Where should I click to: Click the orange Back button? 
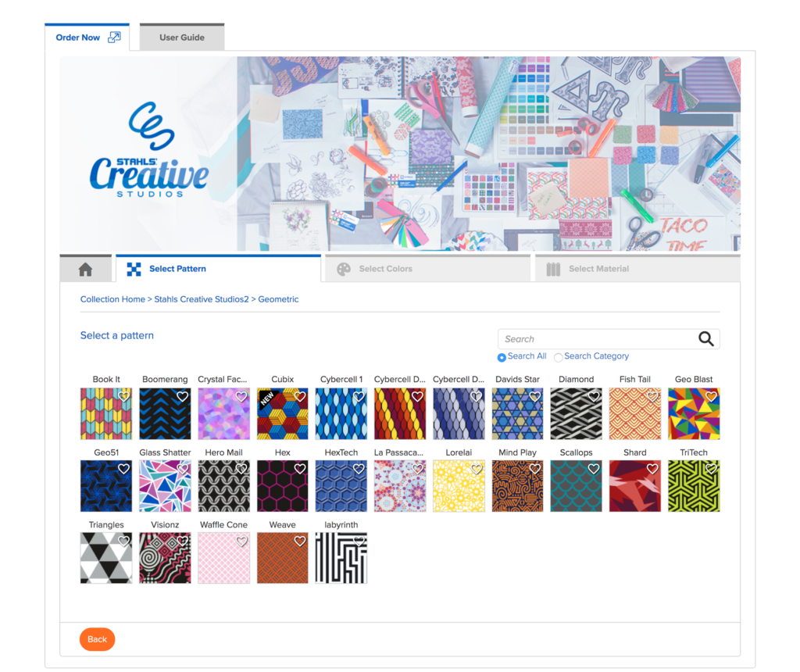click(97, 639)
